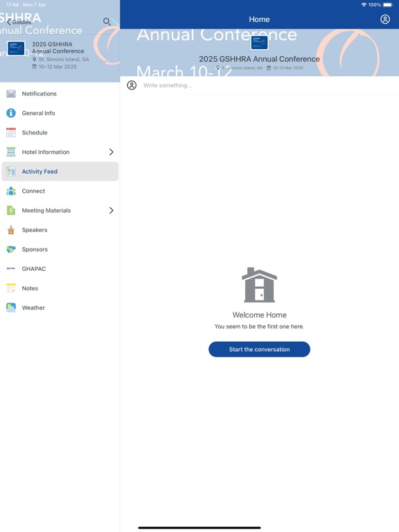Select the Schedule calendar icon
This screenshot has height=532, width=399.
click(x=11, y=132)
